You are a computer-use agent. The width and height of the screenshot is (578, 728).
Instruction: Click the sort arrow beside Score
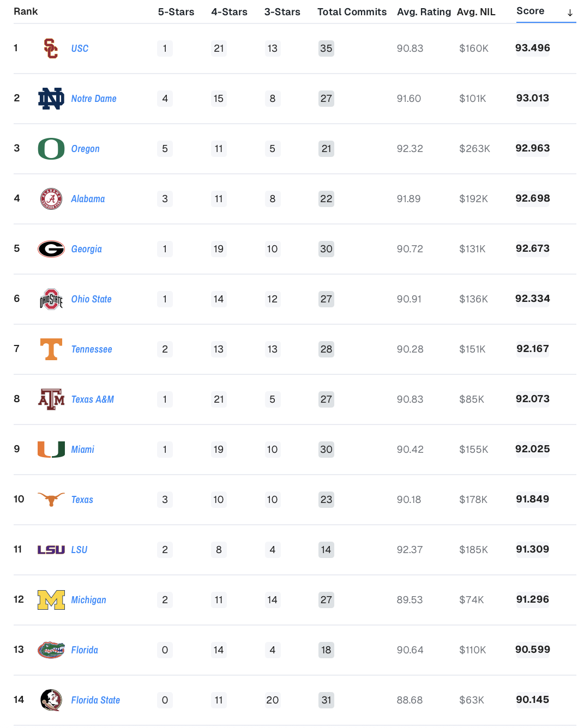point(570,13)
